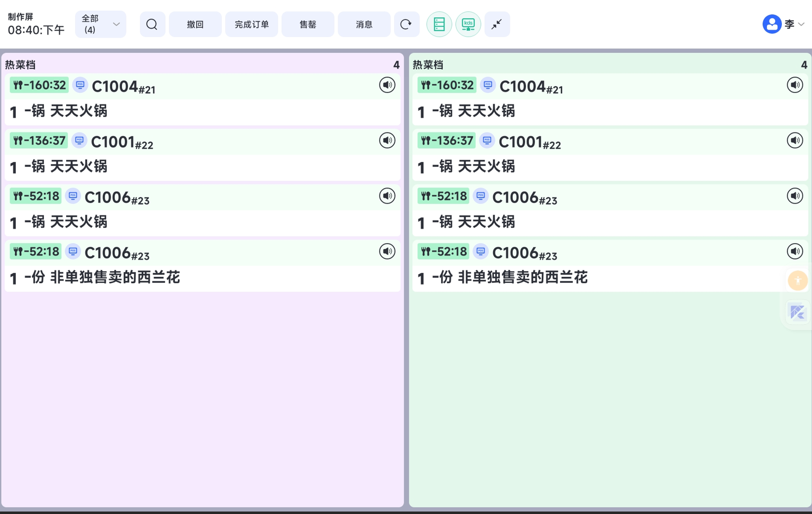Viewport: 812px width, 514px height.
Task: Click the refresh icon in toolbar
Action: tap(406, 24)
